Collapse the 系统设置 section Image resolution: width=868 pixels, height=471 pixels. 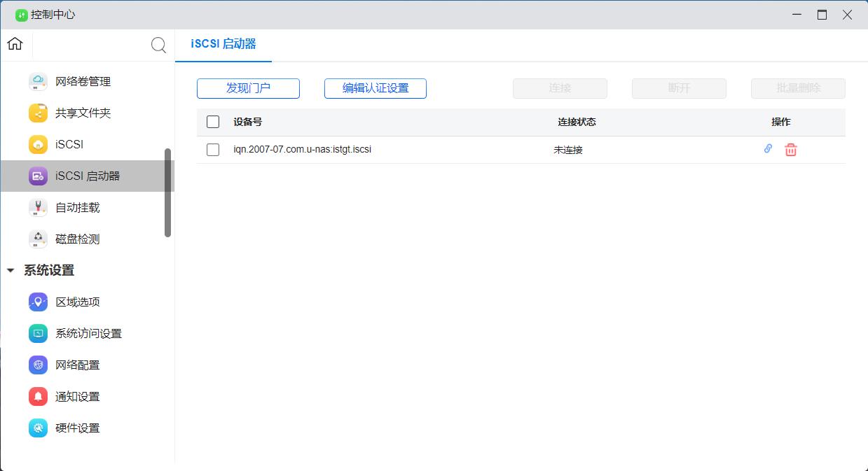(x=10, y=270)
